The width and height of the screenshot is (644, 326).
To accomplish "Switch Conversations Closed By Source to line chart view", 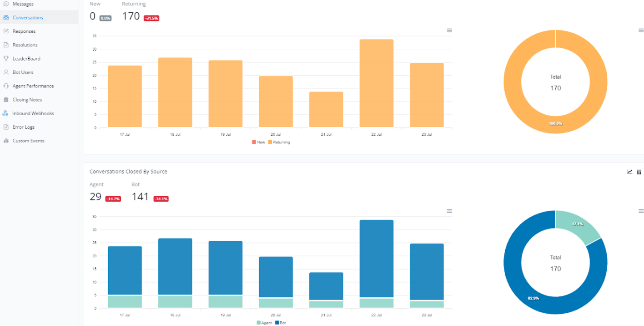I will coord(629,172).
